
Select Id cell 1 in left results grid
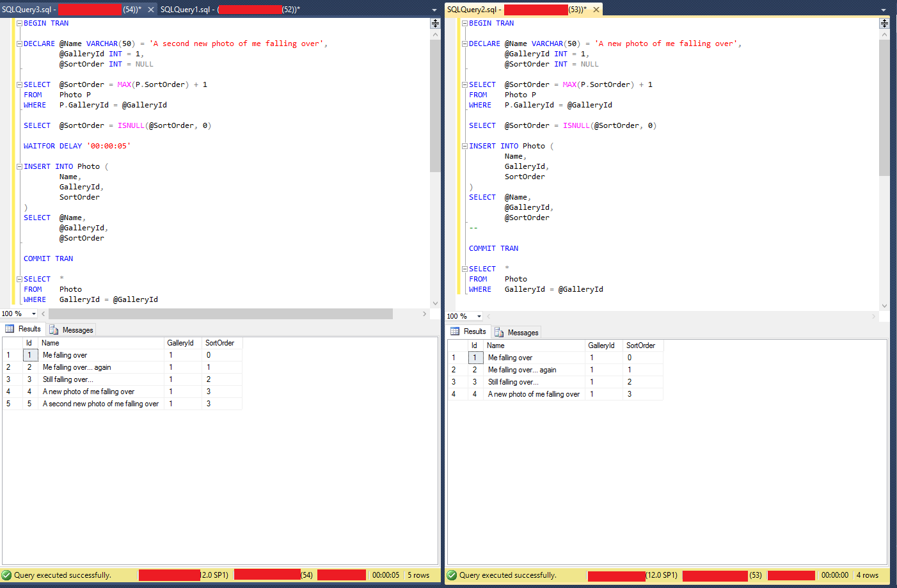29,355
